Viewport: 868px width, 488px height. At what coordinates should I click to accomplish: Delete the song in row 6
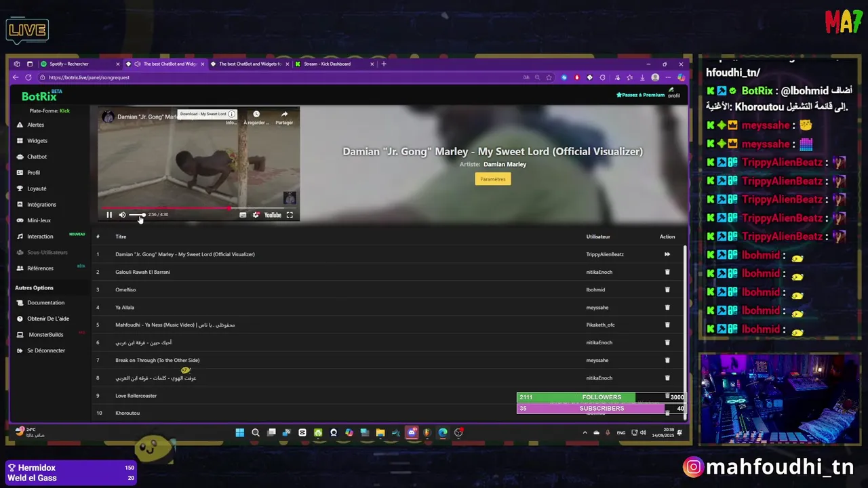pos(667,342)
